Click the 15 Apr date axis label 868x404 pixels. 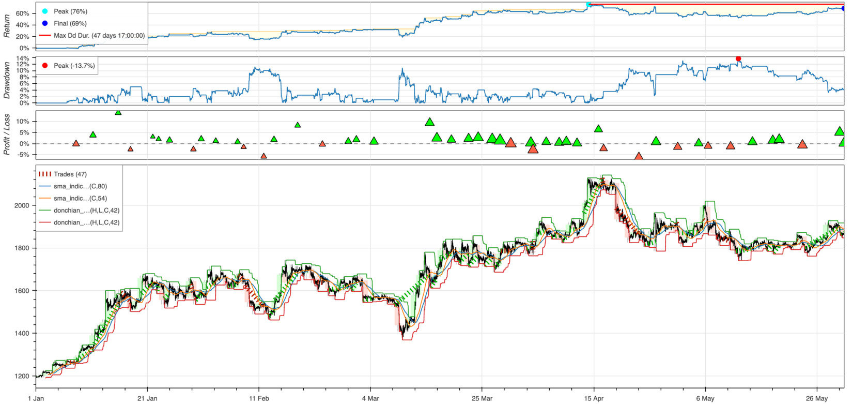pyautogui.click(x=594, y=398)
